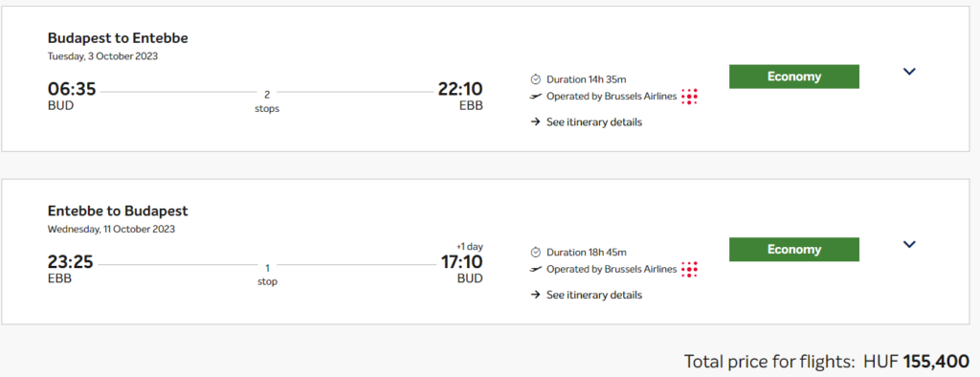
Task: Open See itinerary details for the 3 October flight
Action: (593, 122)
